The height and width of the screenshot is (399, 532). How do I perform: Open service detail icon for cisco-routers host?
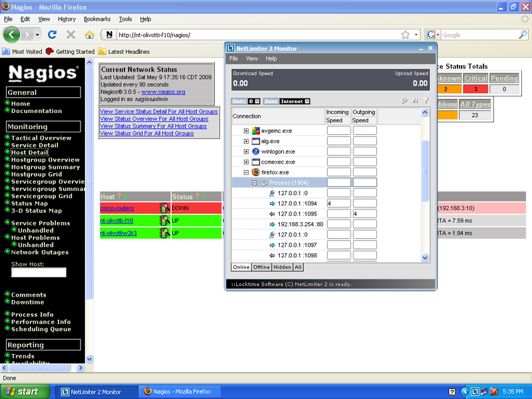[164, 208]
